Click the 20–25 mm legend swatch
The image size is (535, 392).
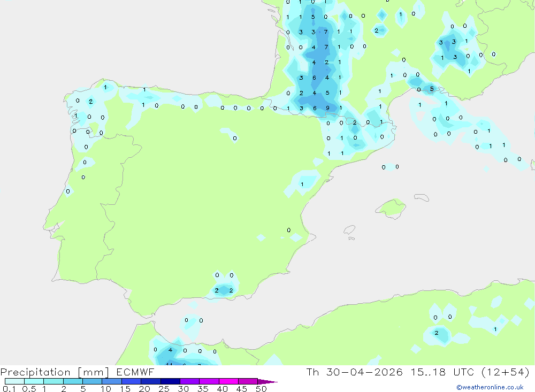150,381
